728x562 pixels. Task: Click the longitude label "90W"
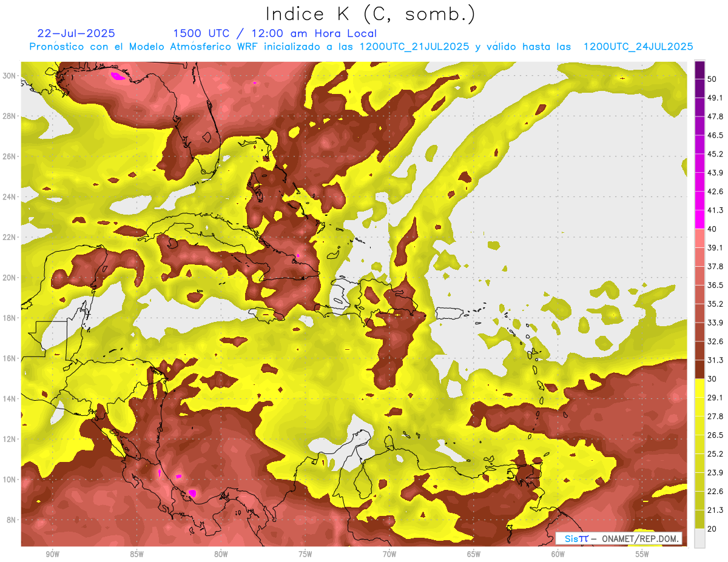pyautogui.click(x=52, y=554)
